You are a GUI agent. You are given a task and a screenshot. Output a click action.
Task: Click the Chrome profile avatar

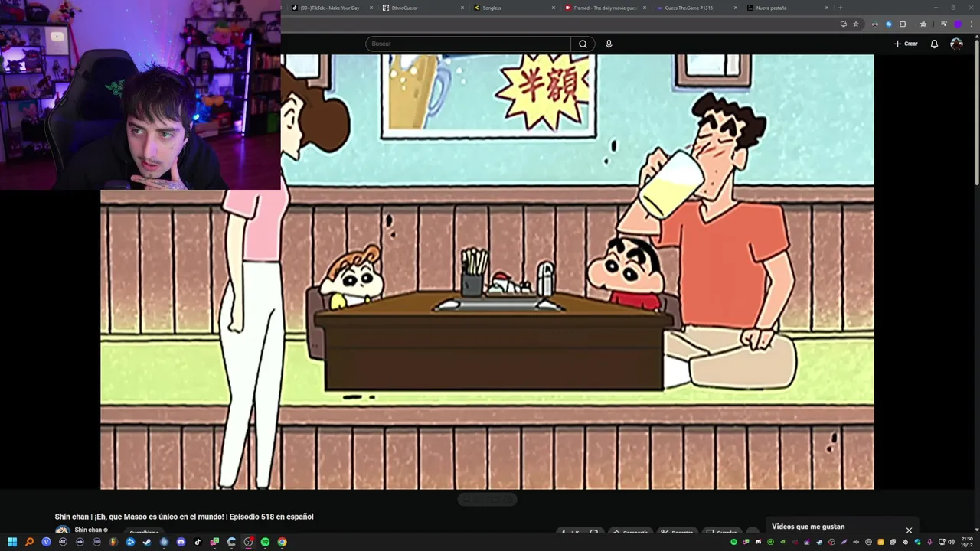[x=958, y=24]
